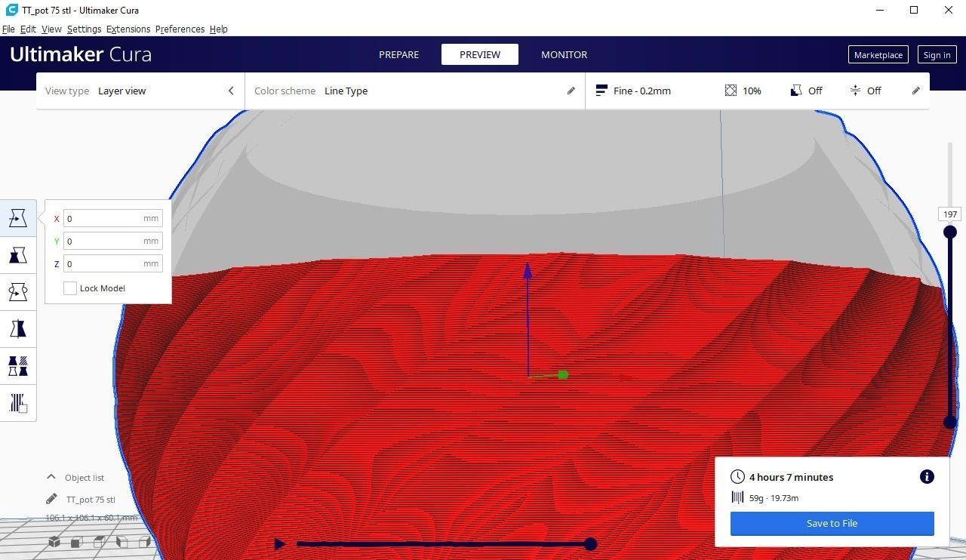
Task: Open the View menu
Action: tap(51, 29)
